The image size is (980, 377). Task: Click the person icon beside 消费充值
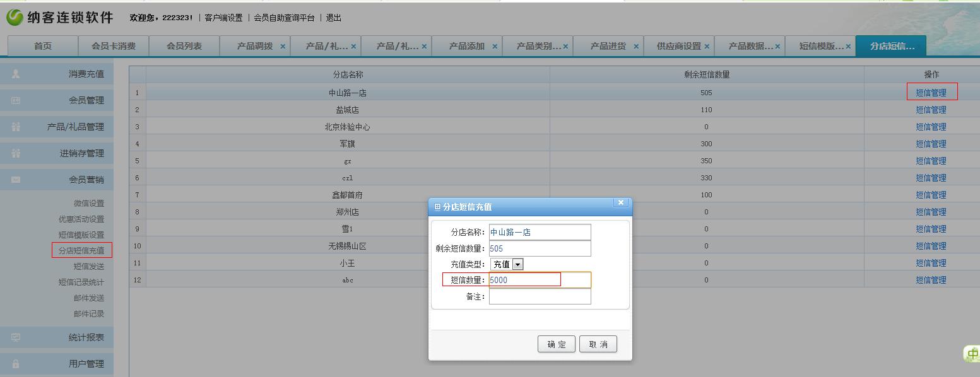pos(16,74)
